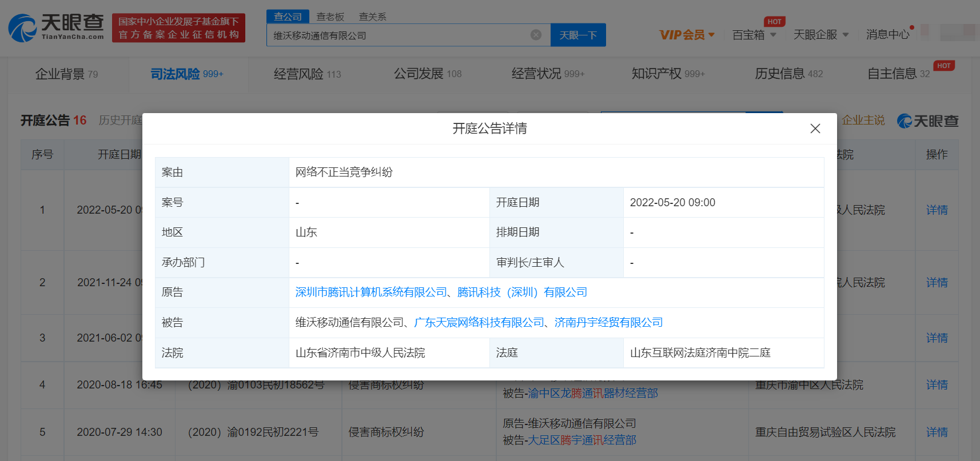Click the TianYanCha logo
This screenshot has width=980, height=461.
tap(56, 27)
